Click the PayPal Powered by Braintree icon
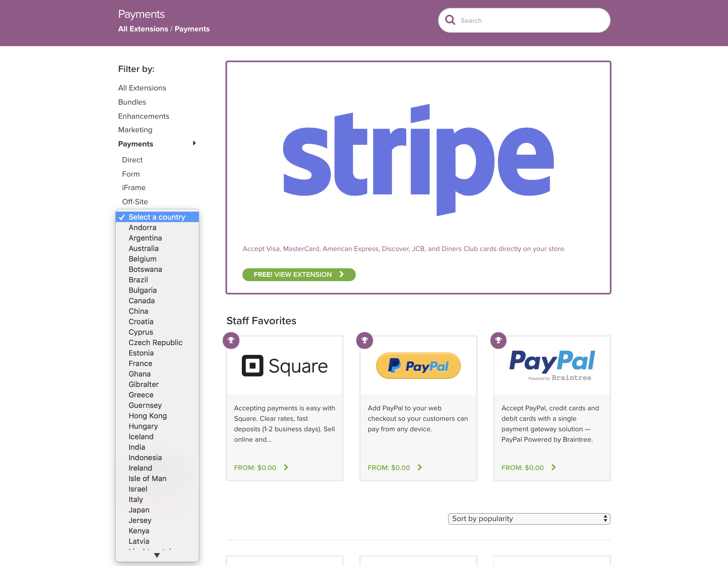728x566 pixels. click(552, 365)
